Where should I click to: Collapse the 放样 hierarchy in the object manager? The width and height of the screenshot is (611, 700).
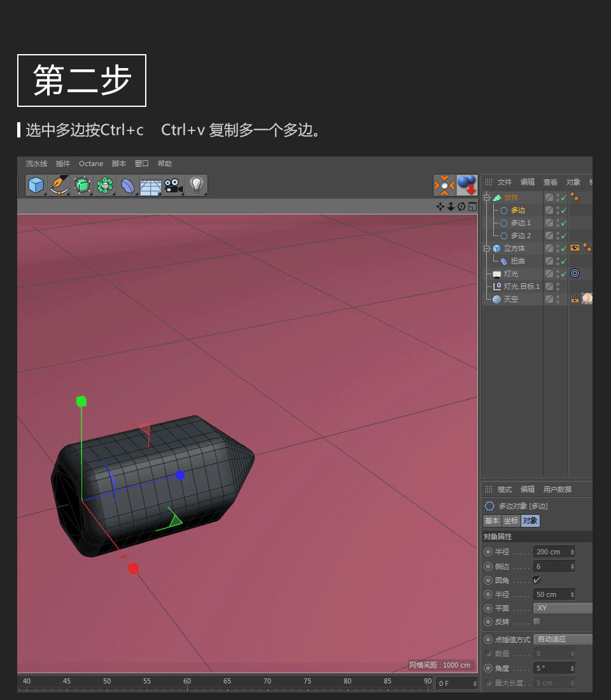(x=486, y=197)
